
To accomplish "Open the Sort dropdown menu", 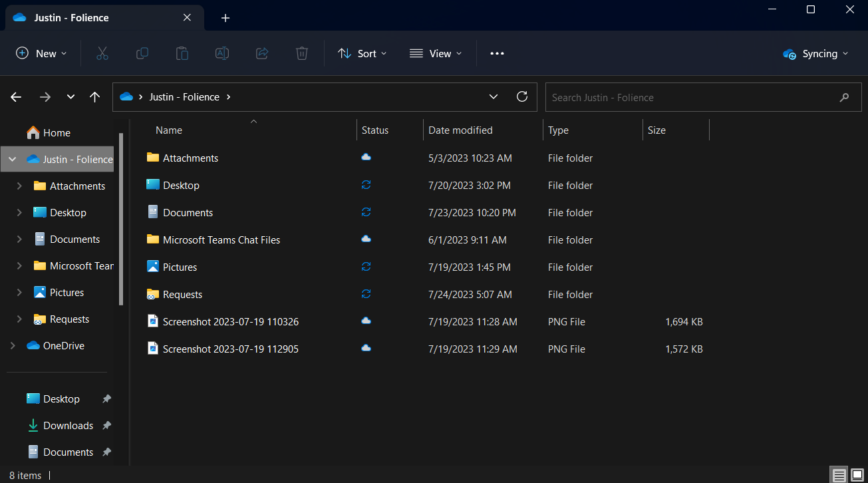I will (362, 53).
